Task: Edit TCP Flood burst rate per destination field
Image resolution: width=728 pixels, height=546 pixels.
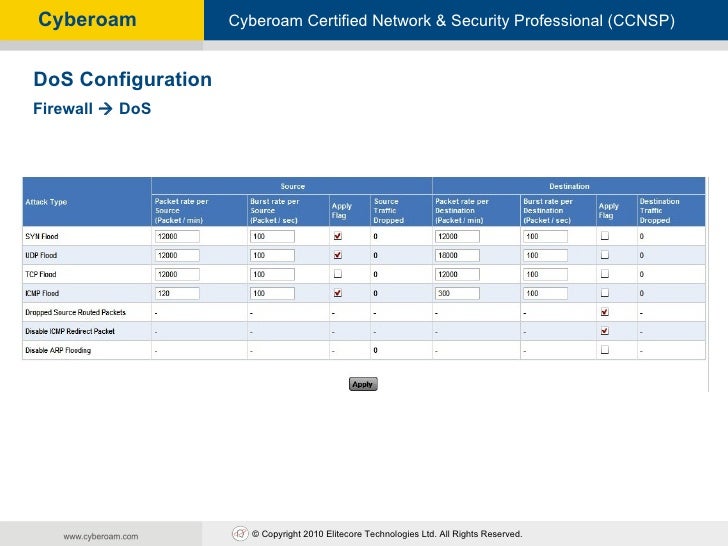Action: (x=545, y=274)
